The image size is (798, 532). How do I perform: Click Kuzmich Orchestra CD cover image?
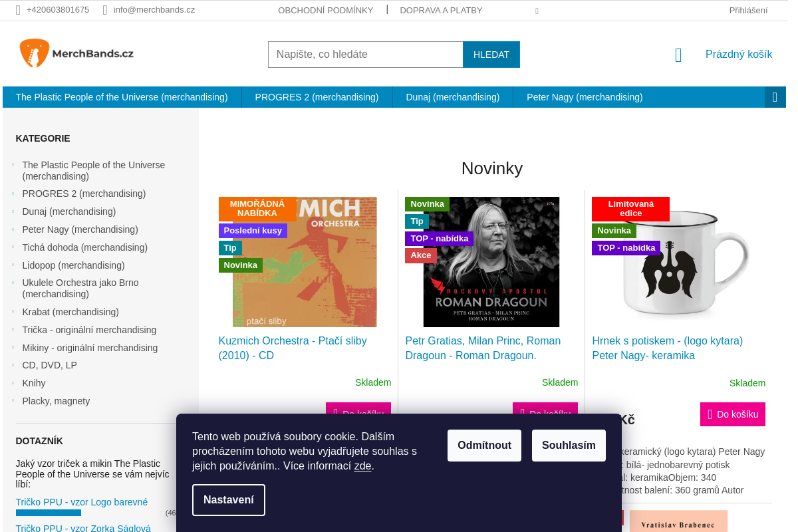click(305, 262)
